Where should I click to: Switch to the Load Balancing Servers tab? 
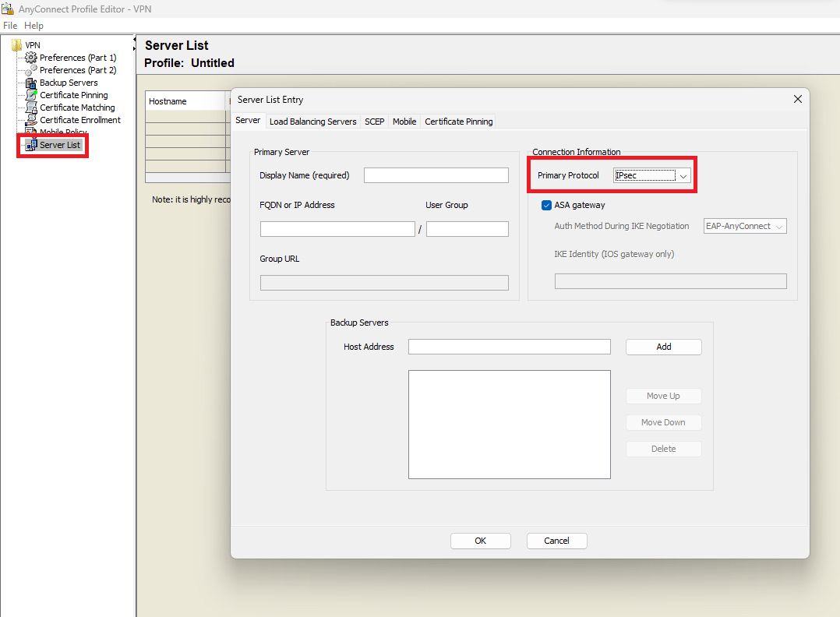[x=312, y=122]
